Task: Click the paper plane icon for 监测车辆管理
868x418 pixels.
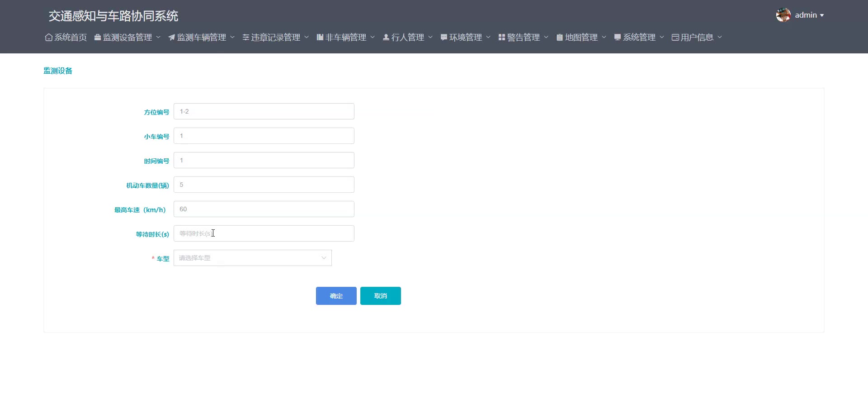Action: [172, 38]
